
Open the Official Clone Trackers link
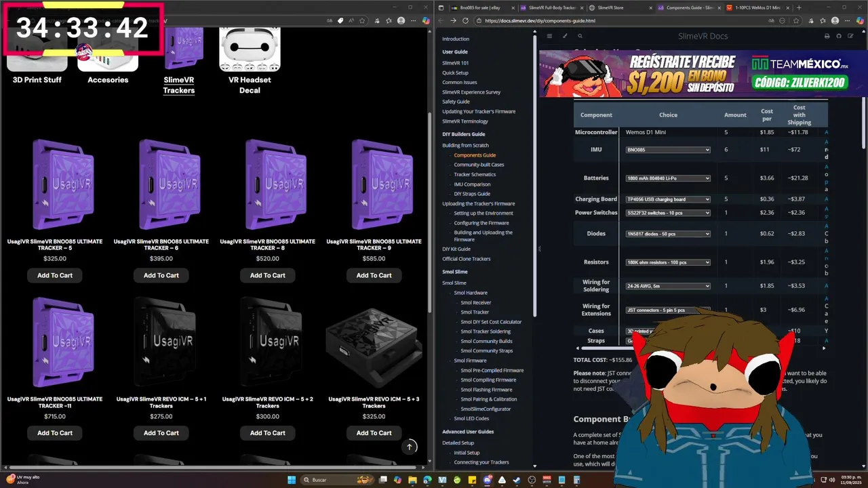click(467, 259)
